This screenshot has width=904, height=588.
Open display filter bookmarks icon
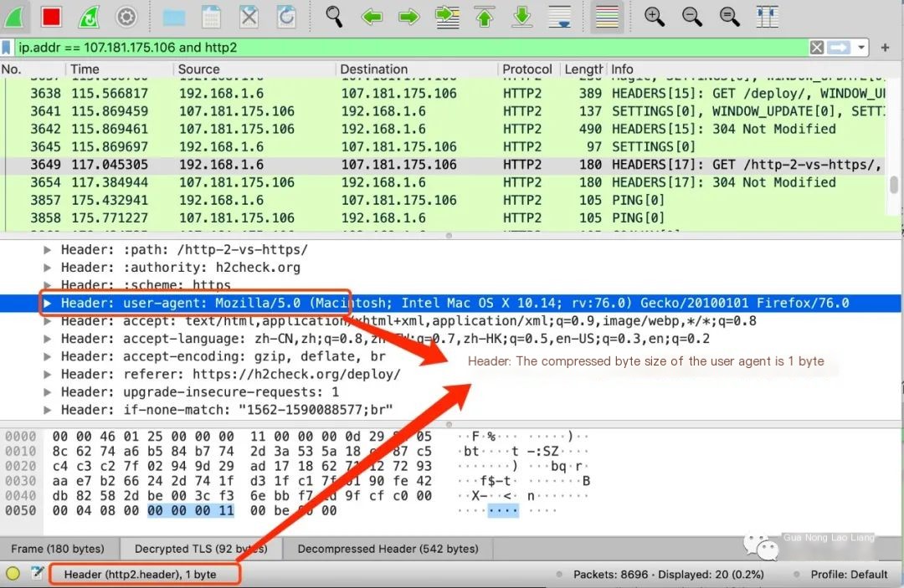click(x=7, y=47)
